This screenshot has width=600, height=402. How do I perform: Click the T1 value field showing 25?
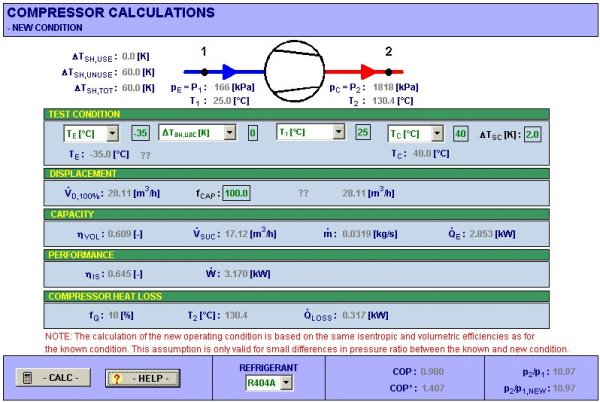(363, 133)
